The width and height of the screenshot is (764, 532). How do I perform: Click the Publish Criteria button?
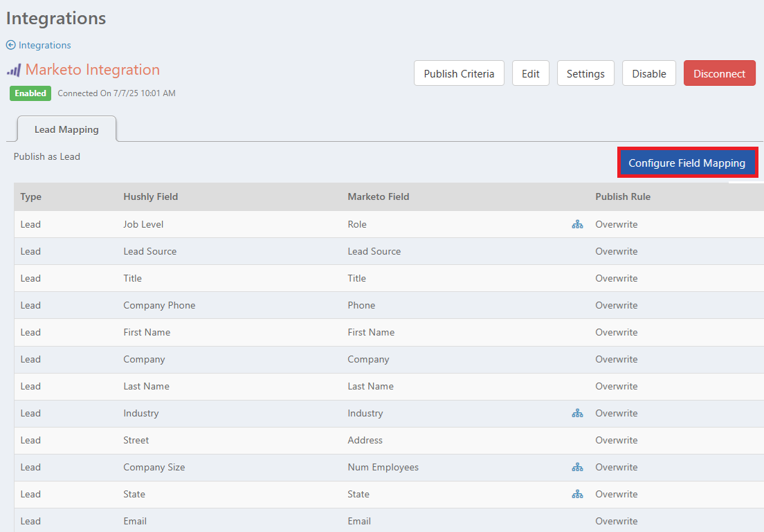[x=459, y=73]
